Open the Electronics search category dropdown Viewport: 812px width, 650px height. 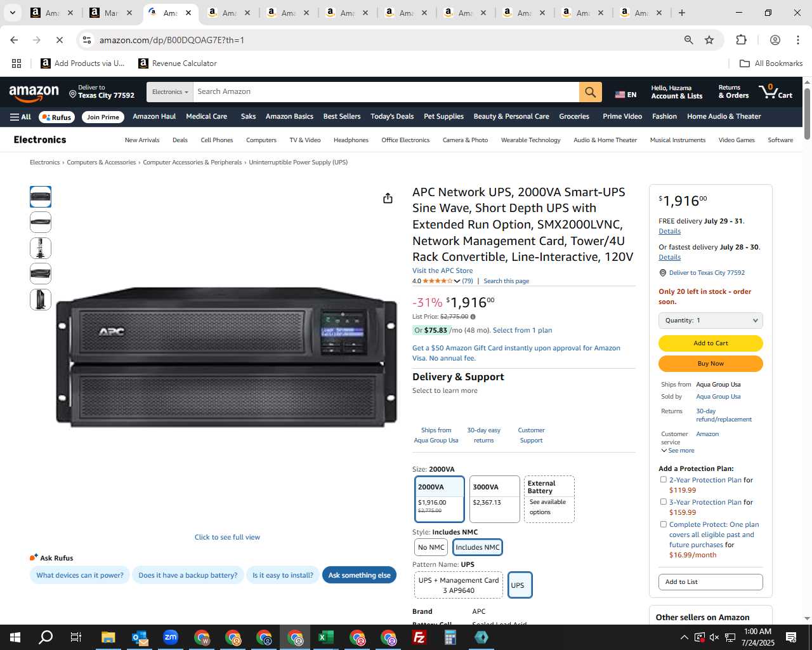coord(169,92)
